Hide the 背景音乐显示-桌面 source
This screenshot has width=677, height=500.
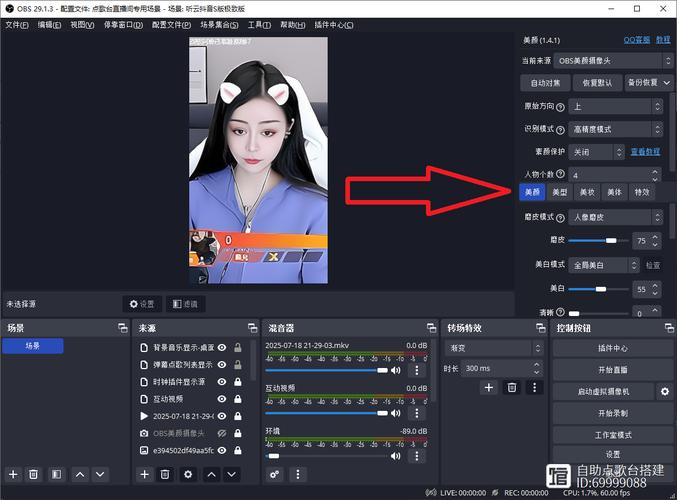point(222,348)
